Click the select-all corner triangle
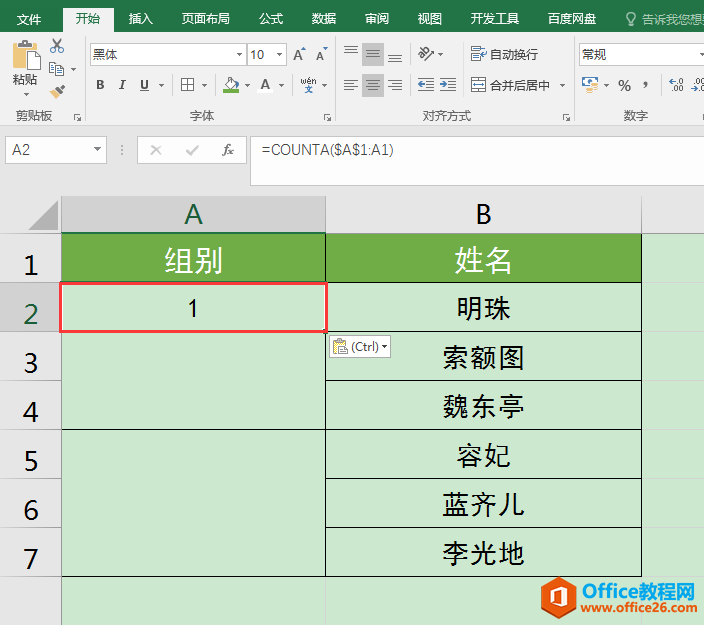 44,216
